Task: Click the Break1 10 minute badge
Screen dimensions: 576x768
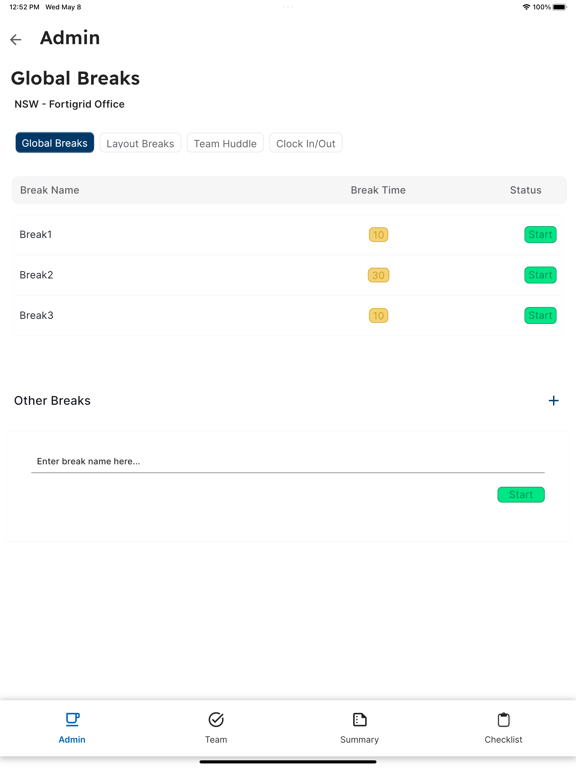Action: coord(378,235)
